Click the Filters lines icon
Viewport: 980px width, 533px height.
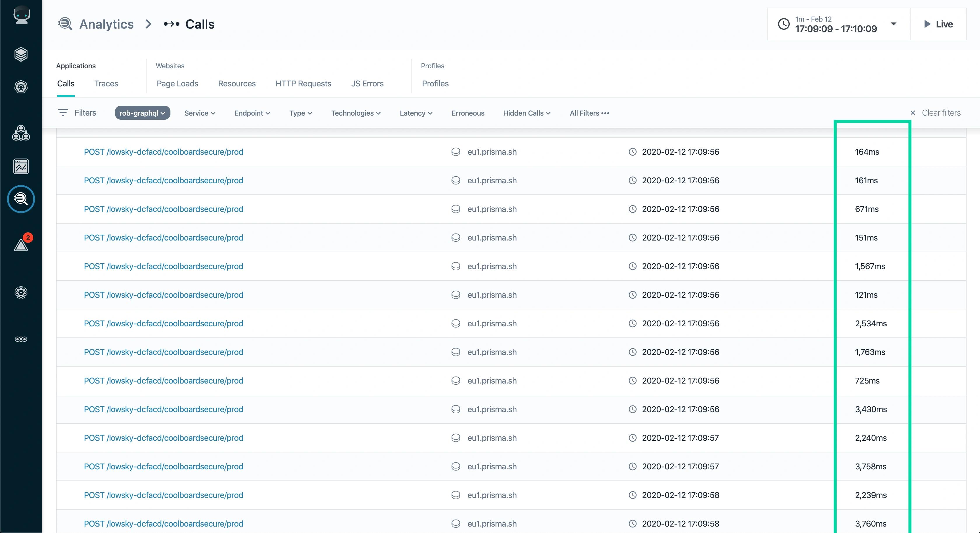[63, 113]
